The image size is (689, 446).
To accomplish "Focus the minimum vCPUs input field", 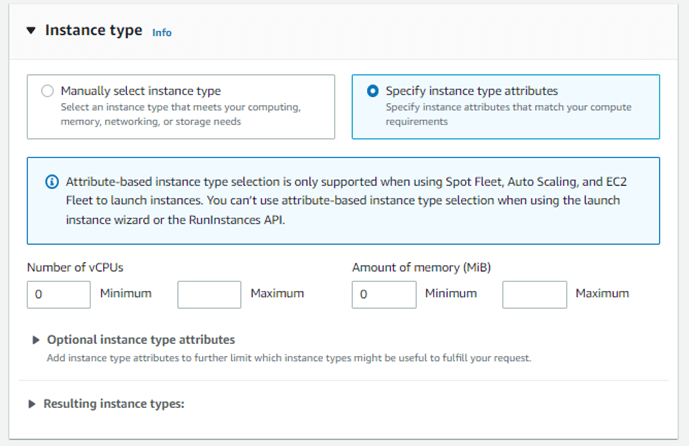I will (x=59, y=294).
